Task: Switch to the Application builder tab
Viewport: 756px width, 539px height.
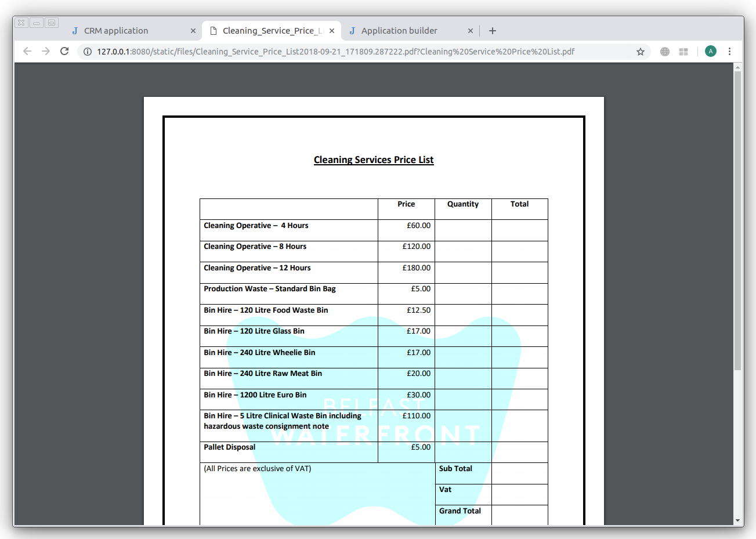Action: pos(399,31)
